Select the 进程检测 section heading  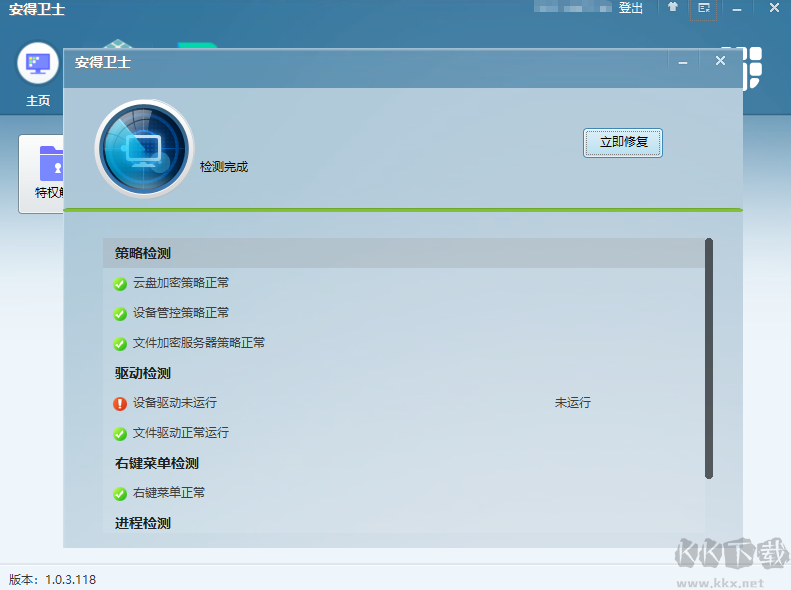point(143,523)
